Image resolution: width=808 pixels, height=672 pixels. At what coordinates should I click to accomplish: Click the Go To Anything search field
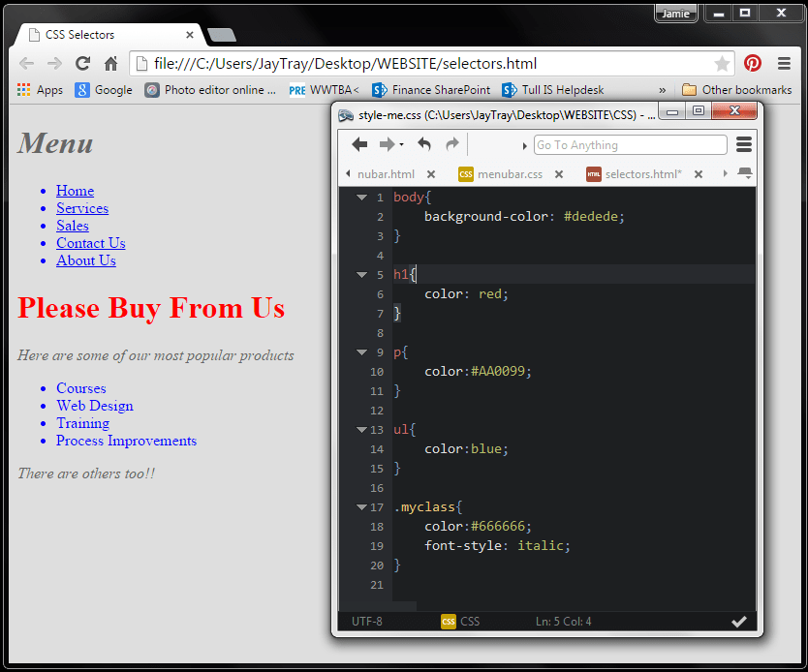click(630, 143)
